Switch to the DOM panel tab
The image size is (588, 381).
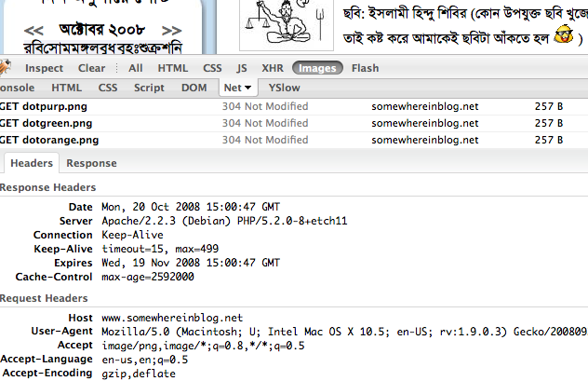click(x=194, y=88)
